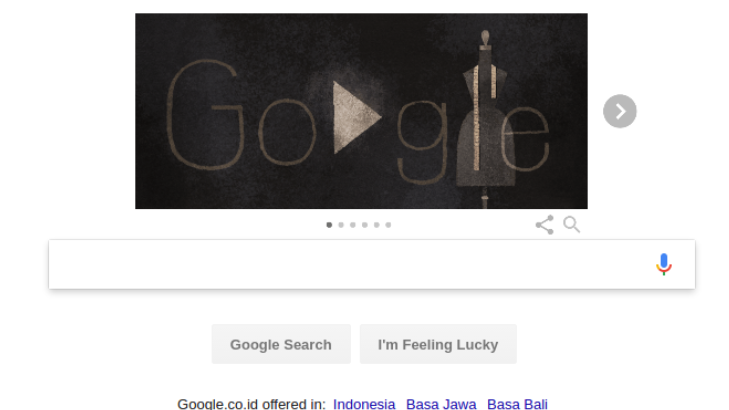Image resolution: width=729 pixels, height=410 pixels.
Task: Click the share doodle icon
Action: click(544, 225)
